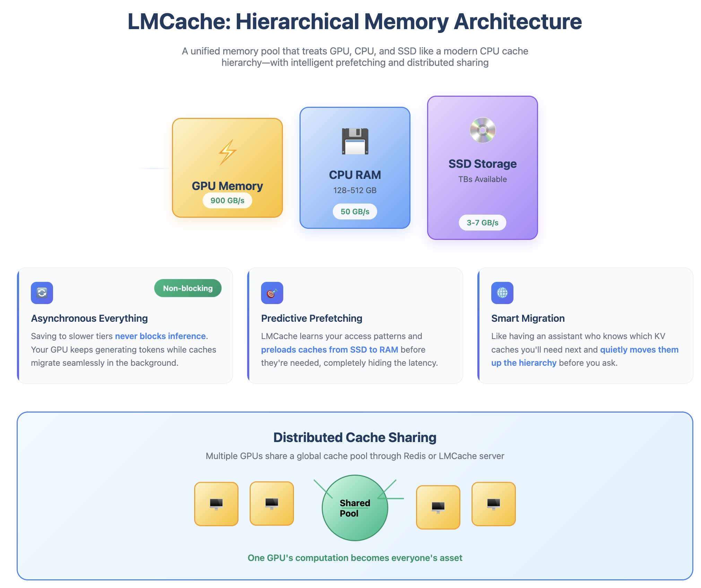Toggle the Non-blocking badge
This screenshot has width=701, height=588.
[x=188, y=288]
